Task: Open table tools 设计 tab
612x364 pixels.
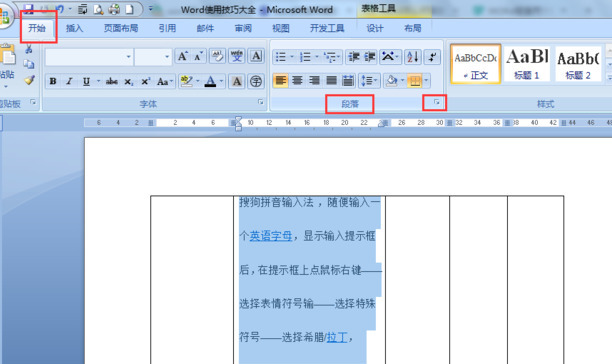Action: tap(375, 28)
